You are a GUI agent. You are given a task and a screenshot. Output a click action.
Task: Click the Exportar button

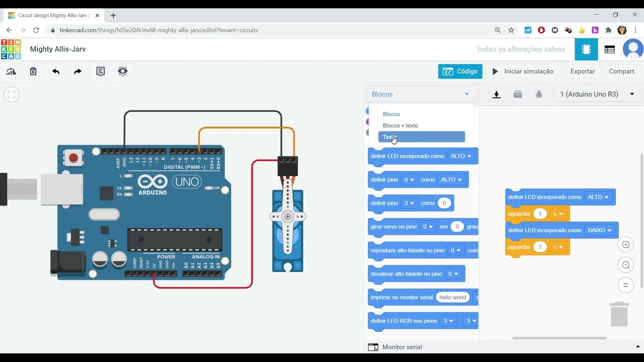point(583,71)
